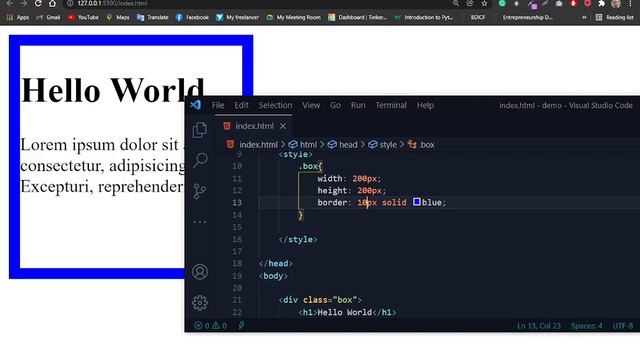The image size is (640, 360).
Task: Click the div class="box" line
Action: pyautogui.click(x=320, y=300)
